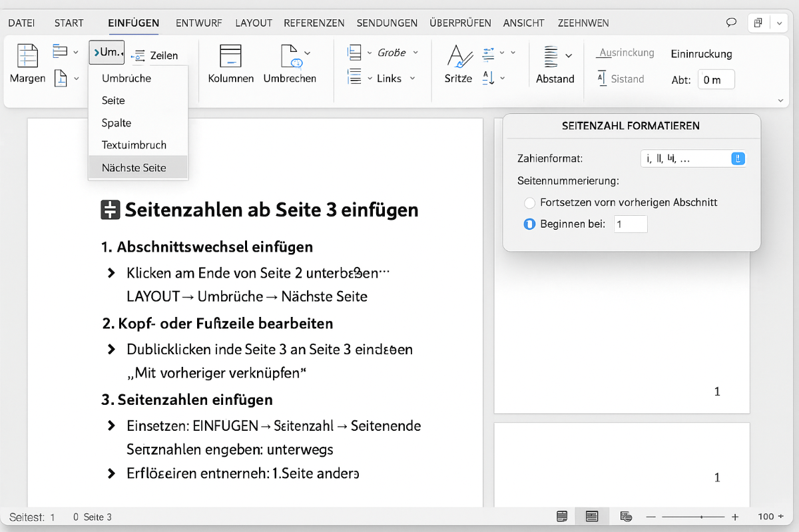Select 'Beginnen bei' page numbering option
The height and width of the screenshot is (532, 799).
pyautogui.click(x=529, y=224)
